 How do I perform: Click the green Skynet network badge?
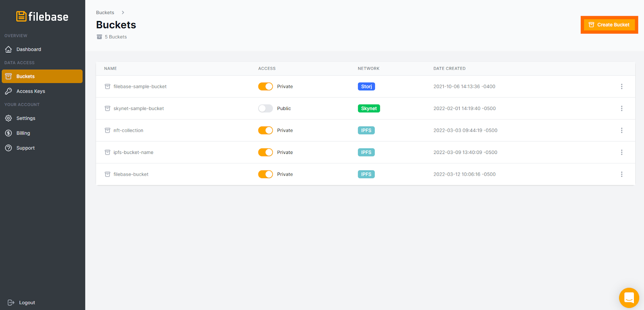pos(369,108)
